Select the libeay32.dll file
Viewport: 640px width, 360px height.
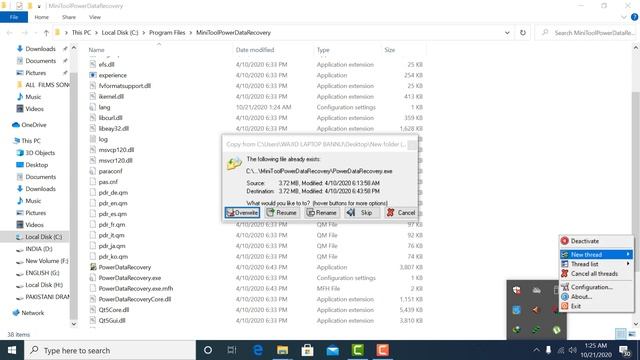(113, 129)
